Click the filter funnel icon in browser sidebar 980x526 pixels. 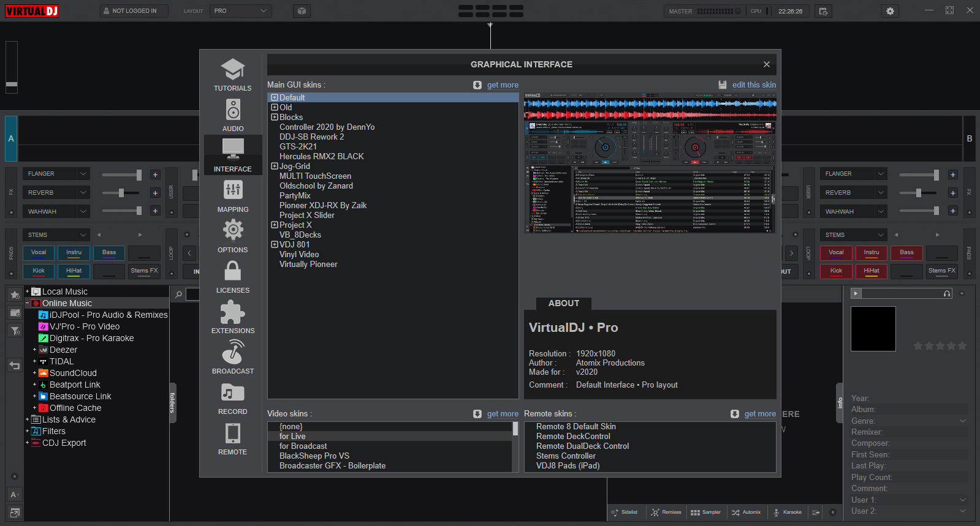point(15,331)
